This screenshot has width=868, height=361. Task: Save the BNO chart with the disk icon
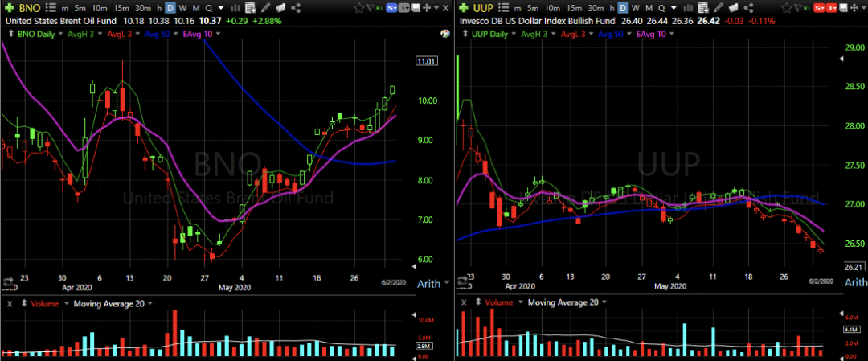pos(416,8)
